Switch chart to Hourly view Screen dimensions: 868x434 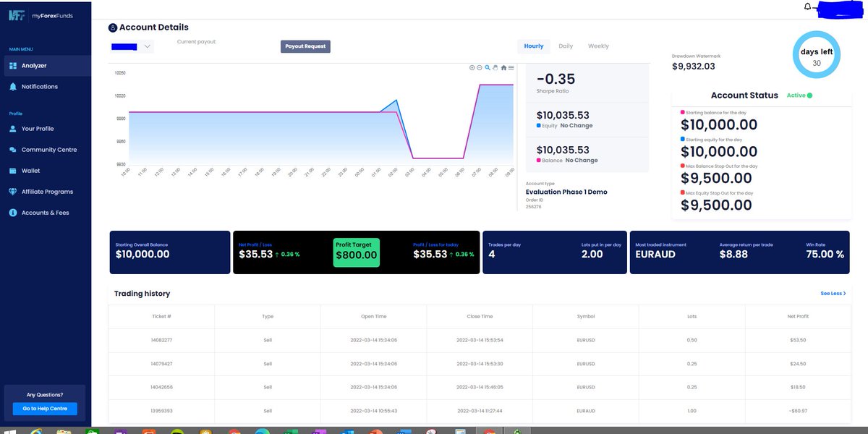(x=534, y=46)
